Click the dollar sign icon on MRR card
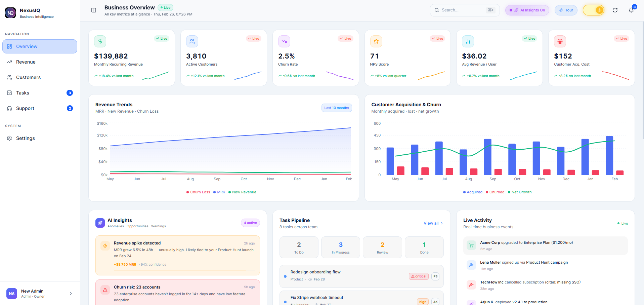644x305 pixels. (100, 41)
